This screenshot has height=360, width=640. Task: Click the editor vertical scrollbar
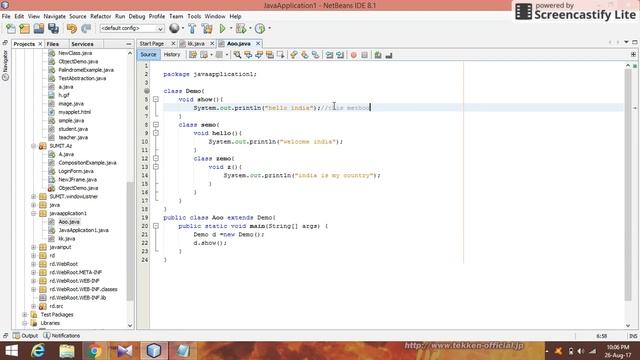628,186
